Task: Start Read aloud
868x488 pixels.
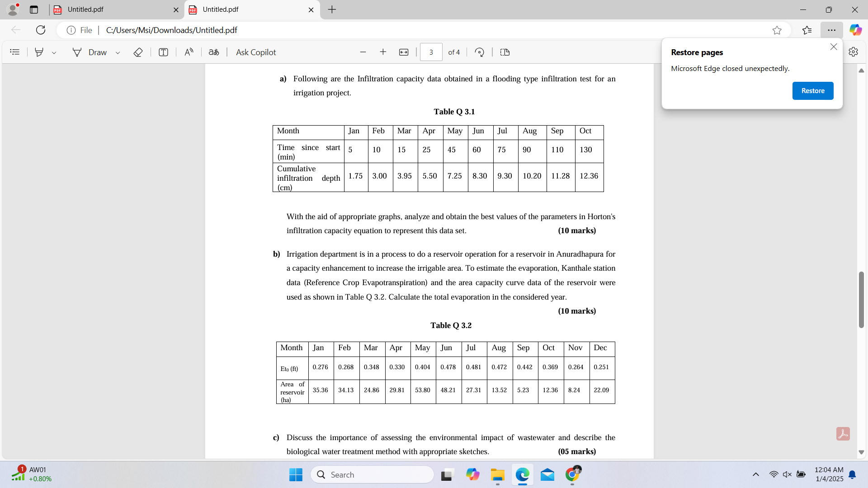Action: [189, 52]
